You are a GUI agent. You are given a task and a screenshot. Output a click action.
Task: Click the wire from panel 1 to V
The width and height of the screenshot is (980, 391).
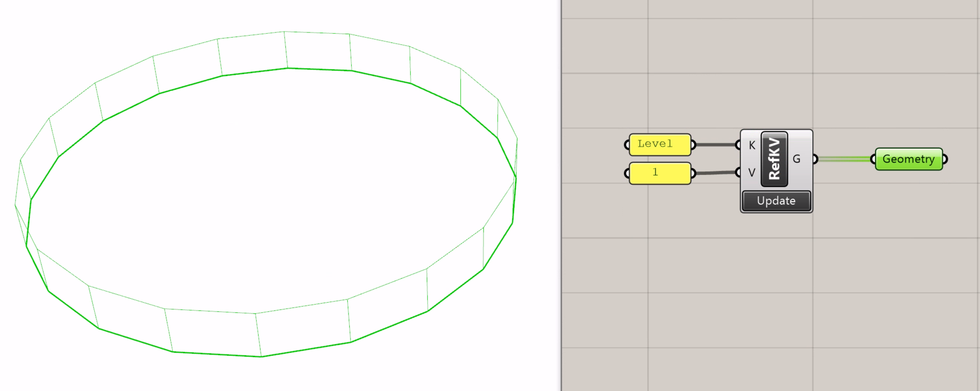coord(716,173)
